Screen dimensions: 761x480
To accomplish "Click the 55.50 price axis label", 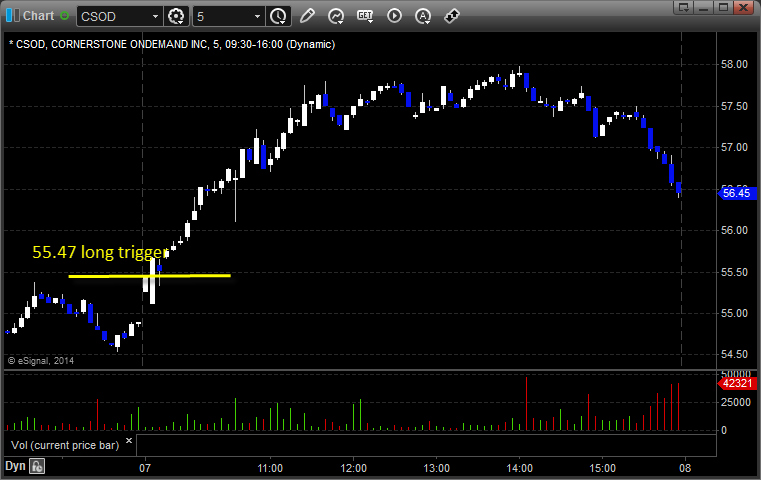I will tap(734, 272).
